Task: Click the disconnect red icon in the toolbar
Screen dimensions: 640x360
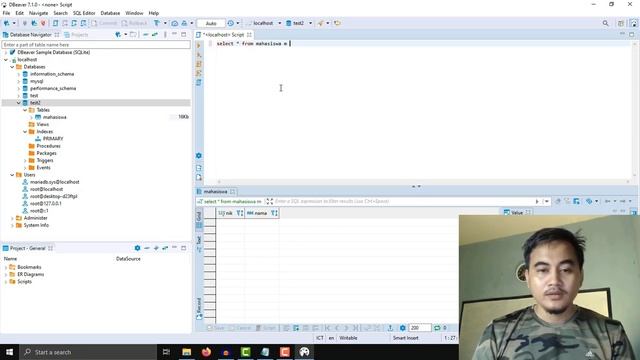Action: pos(43,23)
